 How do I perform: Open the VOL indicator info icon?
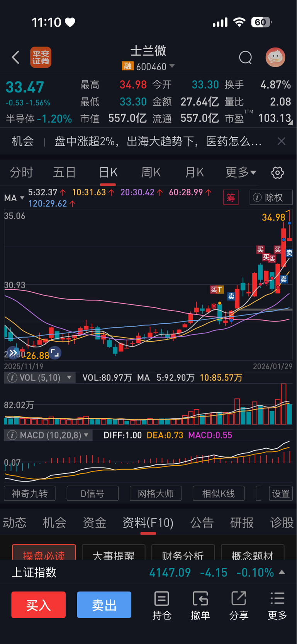coord(12,378)
